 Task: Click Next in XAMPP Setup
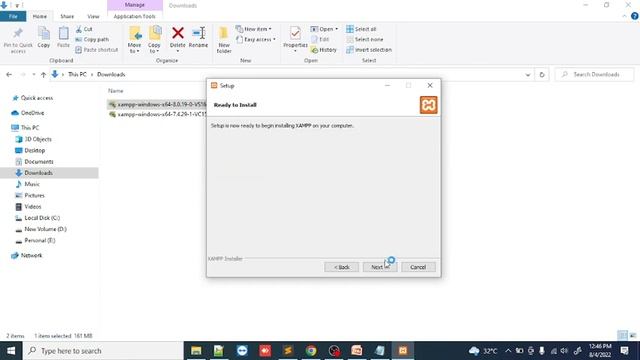(380, 267)
